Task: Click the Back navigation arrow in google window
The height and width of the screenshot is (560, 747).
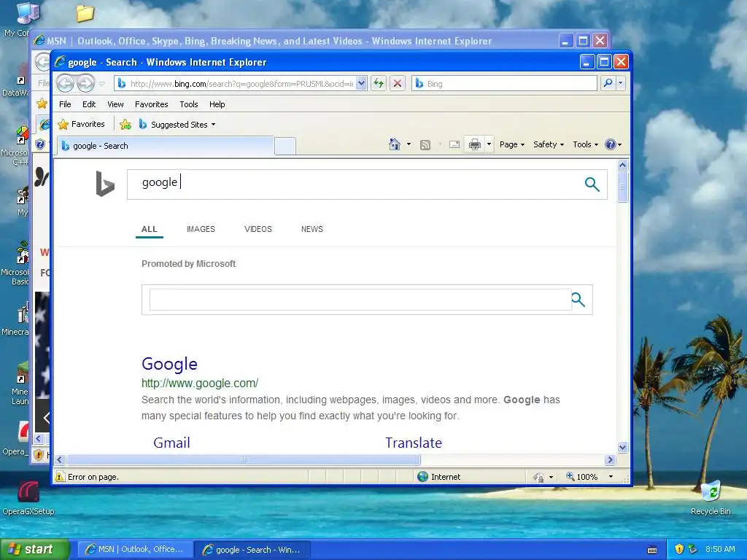Action: (65, 84)
